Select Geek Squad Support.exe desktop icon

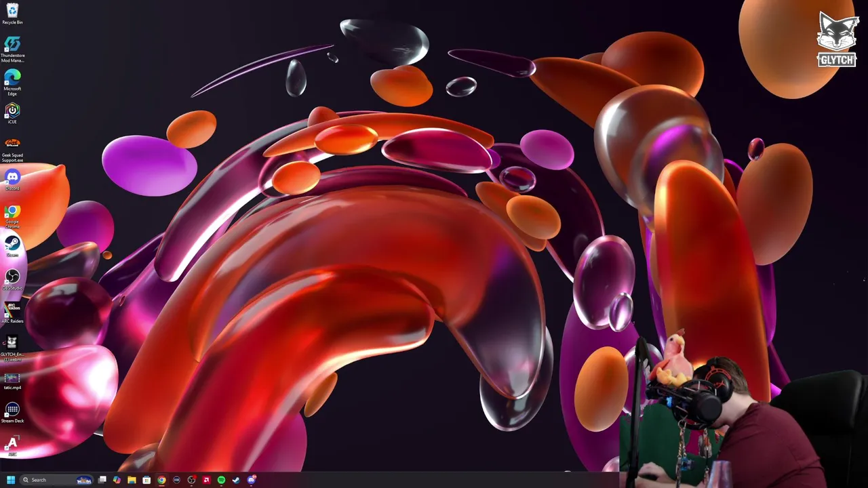click(x=12, y=149)
